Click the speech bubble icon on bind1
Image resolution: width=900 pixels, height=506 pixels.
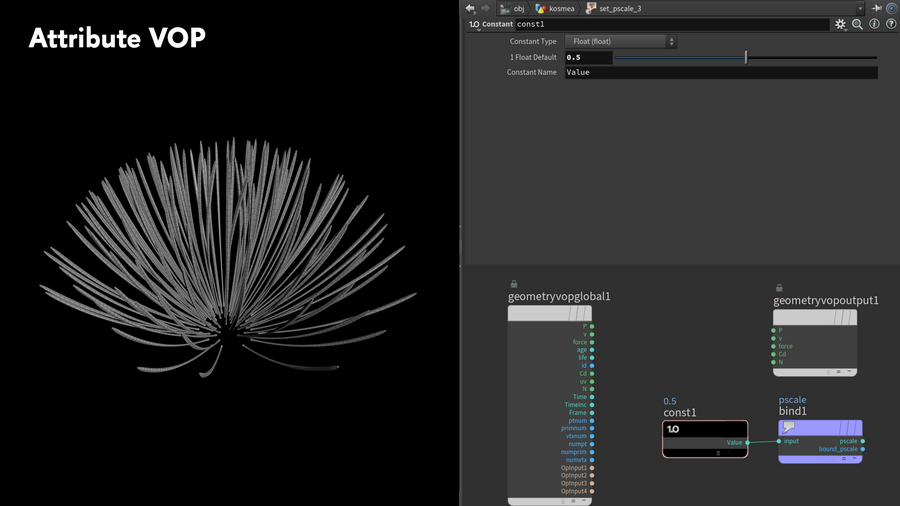[789, 428]
